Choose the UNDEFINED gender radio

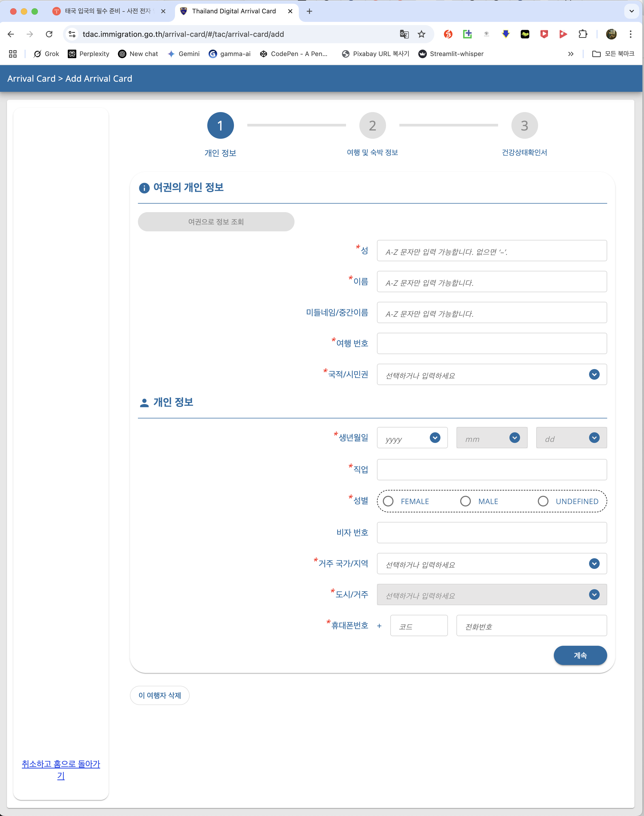[543, 501]
